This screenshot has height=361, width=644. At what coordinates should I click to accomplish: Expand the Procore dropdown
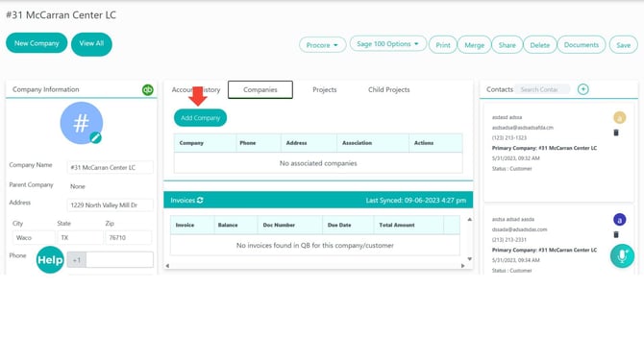322,45
